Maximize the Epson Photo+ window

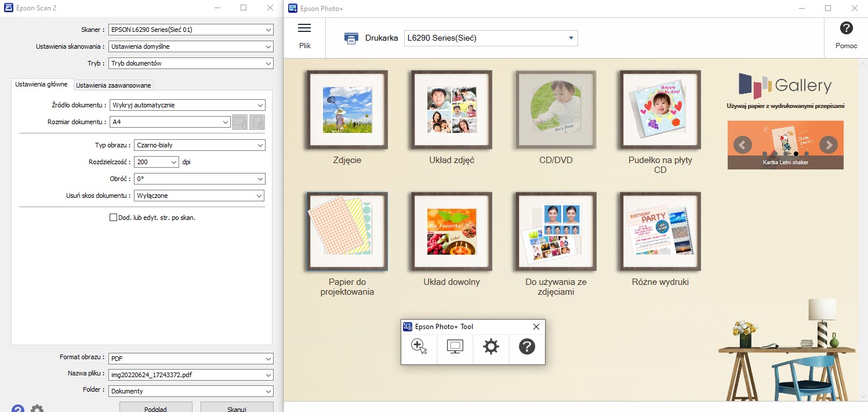click(x=828, y=8)
